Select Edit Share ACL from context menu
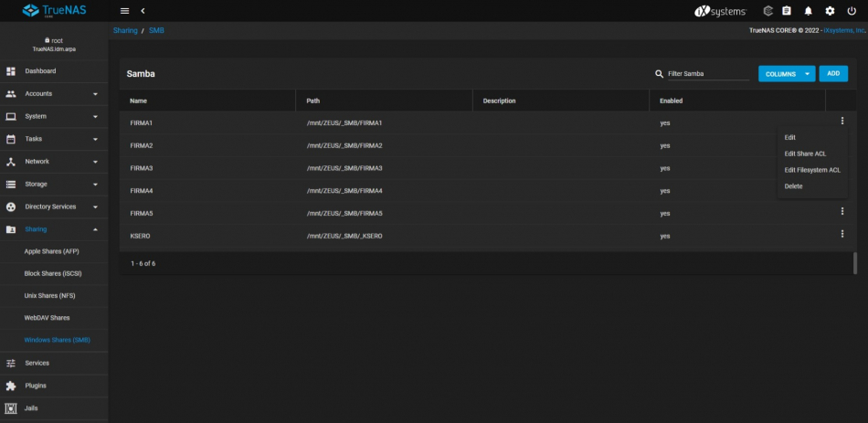The width and height of the screenshot is (868, 423). point(805,153)
